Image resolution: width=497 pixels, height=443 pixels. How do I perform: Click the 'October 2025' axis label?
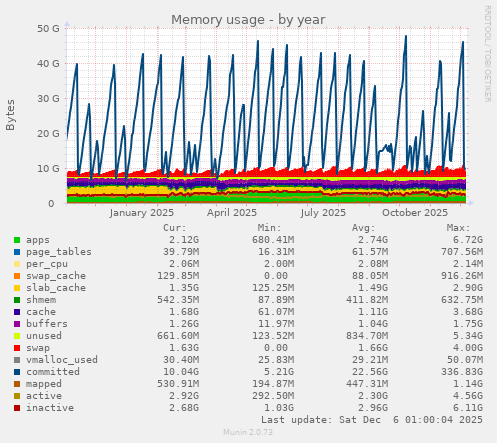tap(415, 213)
